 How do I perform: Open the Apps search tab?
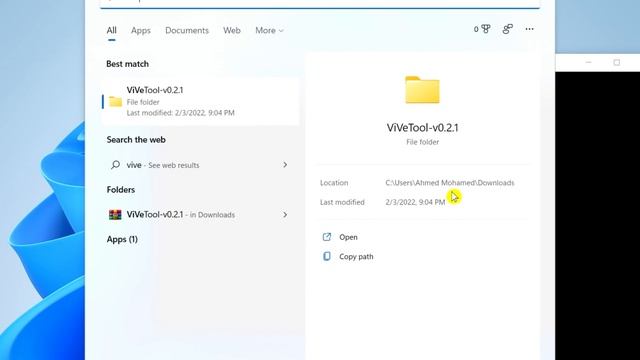tap(141, 31)
